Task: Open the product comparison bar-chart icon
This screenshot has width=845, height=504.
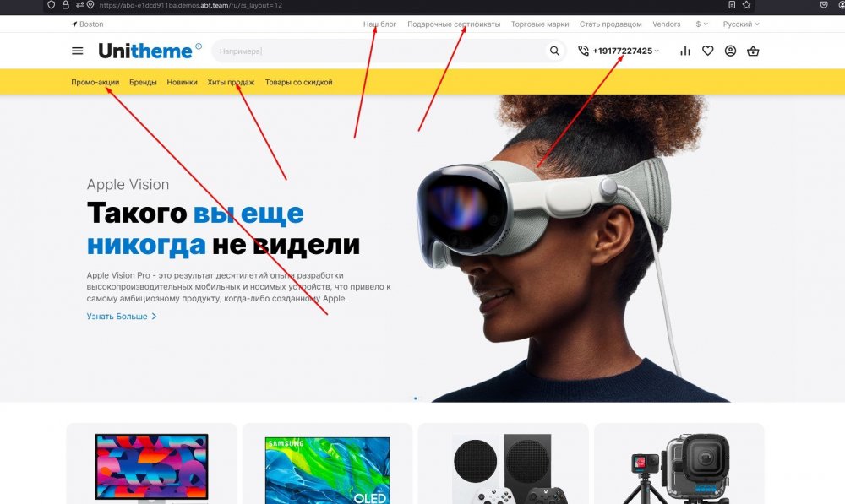Action: (x=685, y=51)
